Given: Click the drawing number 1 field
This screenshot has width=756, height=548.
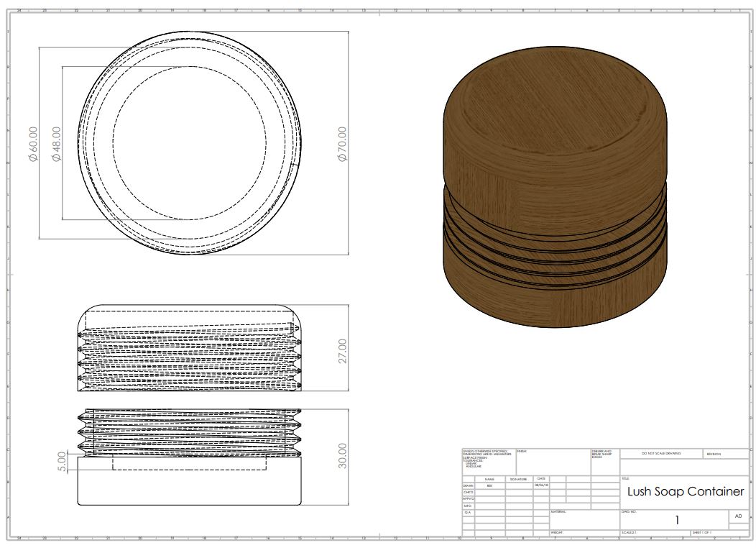Looking at the screenshot, I should click(676, 521).
